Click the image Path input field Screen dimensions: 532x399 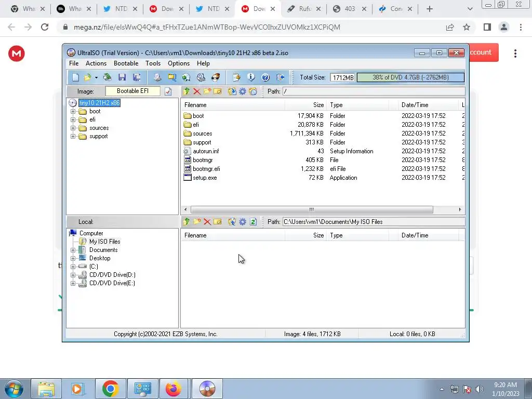tap(374, 91)
